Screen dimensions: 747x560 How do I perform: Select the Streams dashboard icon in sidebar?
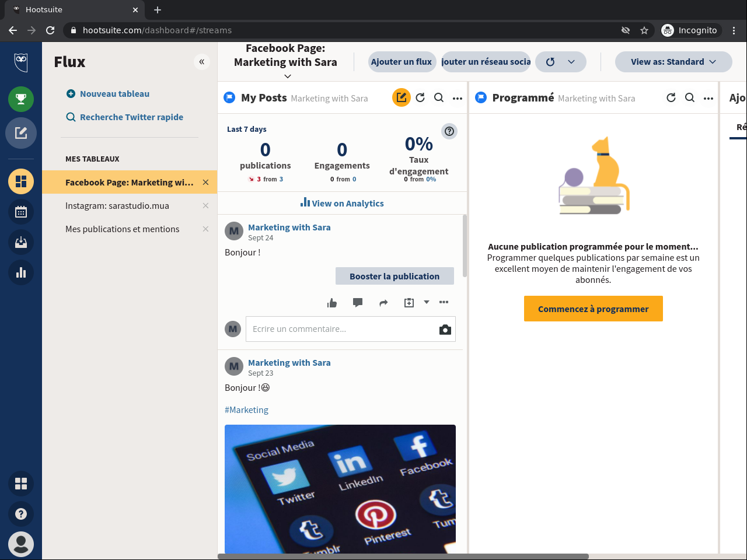[21, 181]
